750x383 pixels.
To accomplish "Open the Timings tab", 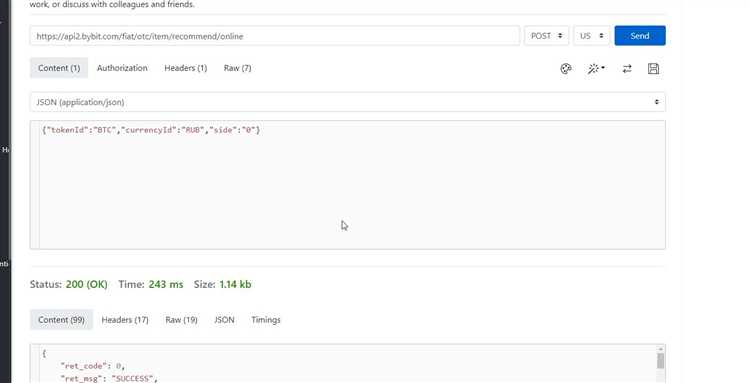I will click(x=265, y=320).
